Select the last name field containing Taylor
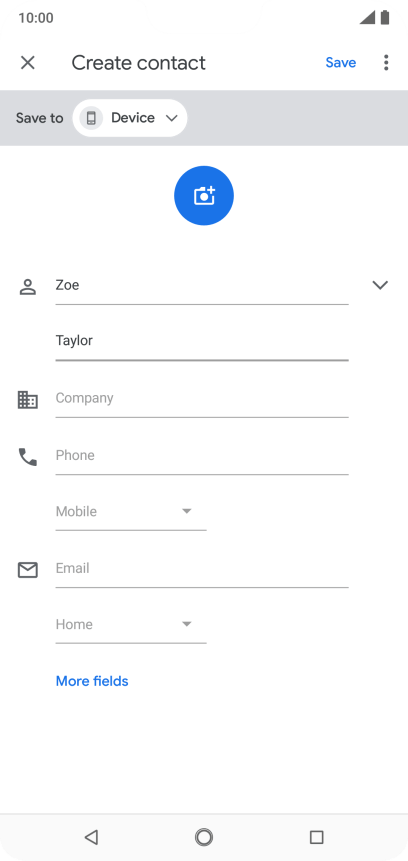 pyautogui.click(x=202, y=342)
